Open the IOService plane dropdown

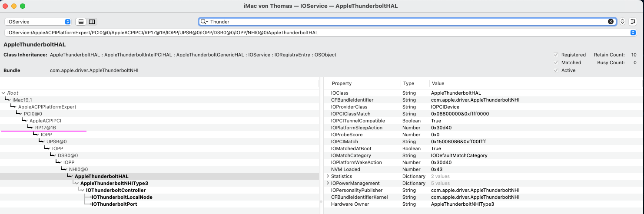tap(38, 22)
